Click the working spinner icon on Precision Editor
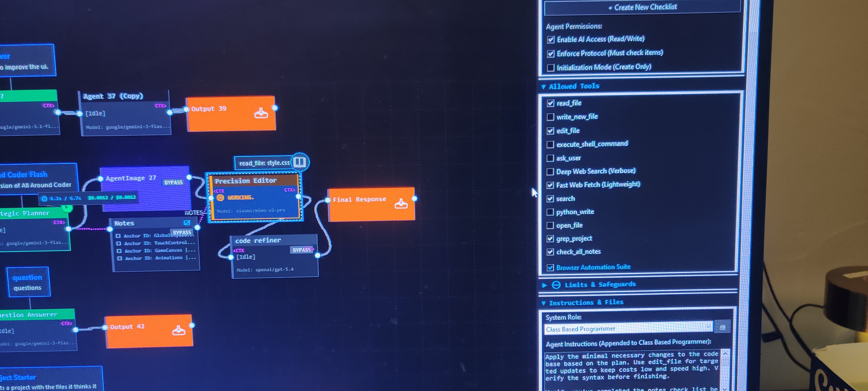Image resolution: width=868 pixels, height=391 pixels. coord(220,198)
